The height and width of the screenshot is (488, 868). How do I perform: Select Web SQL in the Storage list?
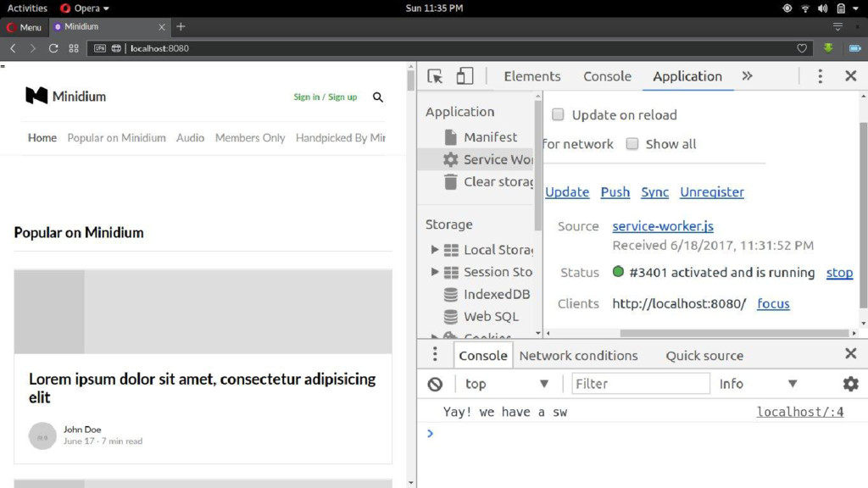tap(480, 317)
